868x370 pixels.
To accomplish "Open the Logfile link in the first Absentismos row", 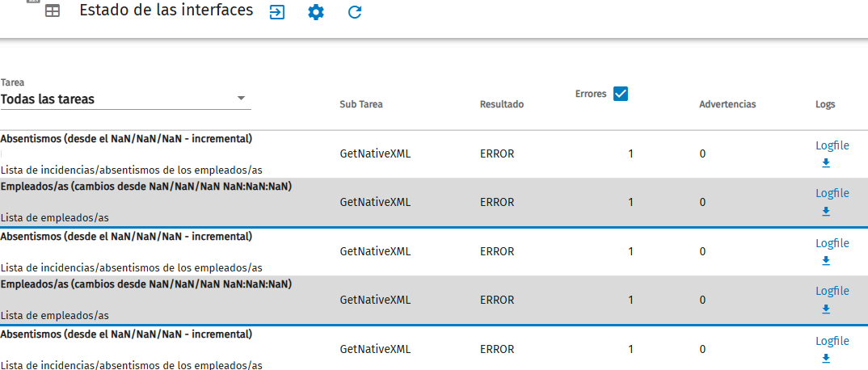I will [x=832, y=145].
